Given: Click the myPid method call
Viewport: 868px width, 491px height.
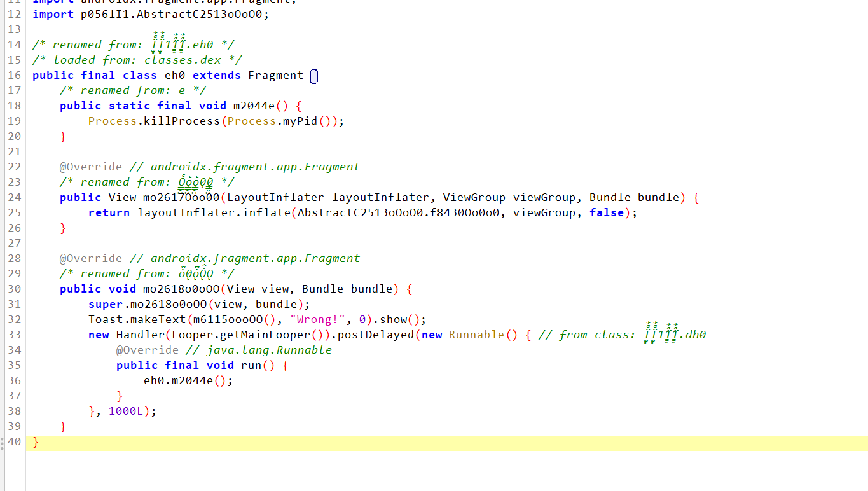Looking at the screenshot, I should [298, 121].
